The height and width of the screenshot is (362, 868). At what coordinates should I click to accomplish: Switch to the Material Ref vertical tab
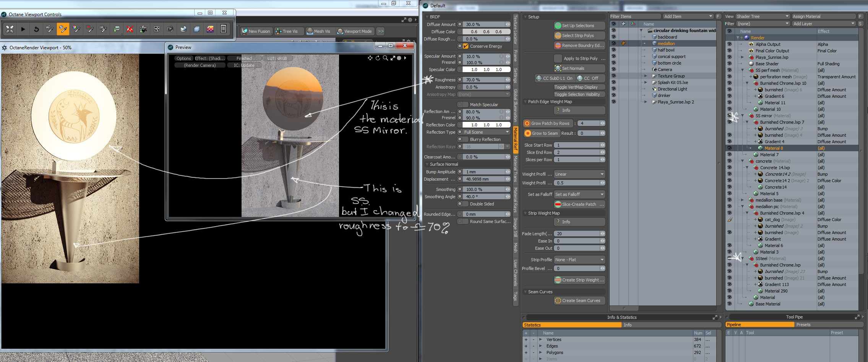[515, 139]
